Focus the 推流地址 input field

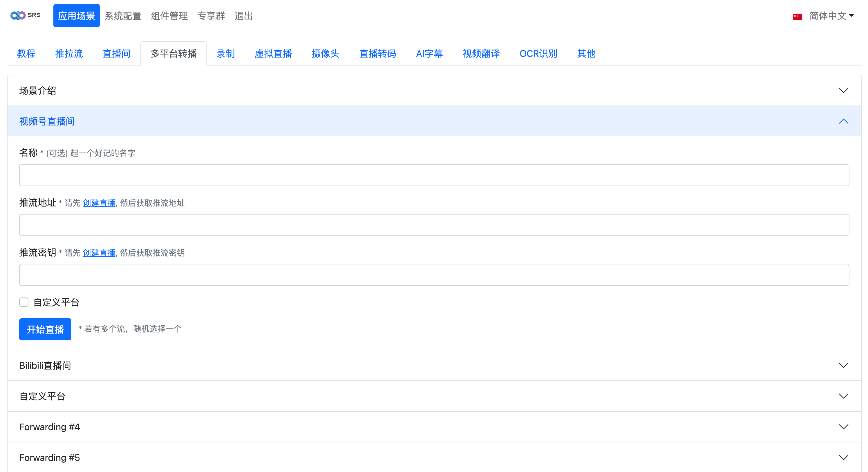[x=434, y=225]
